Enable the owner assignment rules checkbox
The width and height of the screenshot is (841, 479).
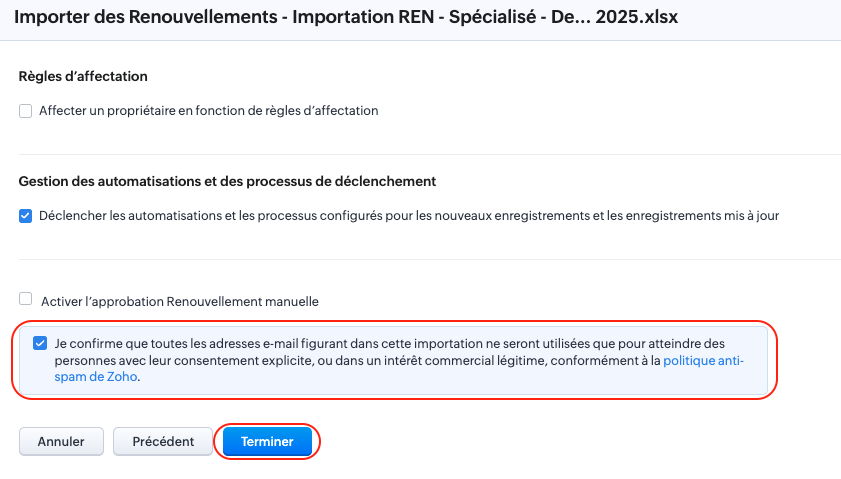click(x=26, y=111)
